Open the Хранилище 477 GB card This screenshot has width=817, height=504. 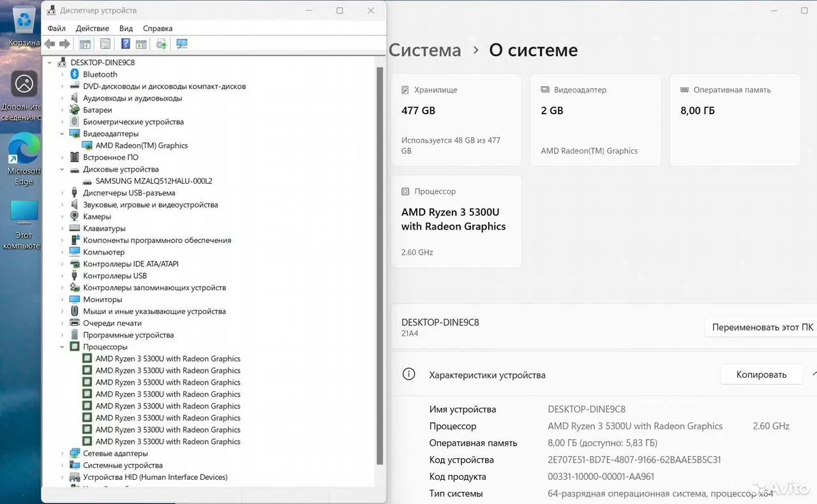point(456,120)
